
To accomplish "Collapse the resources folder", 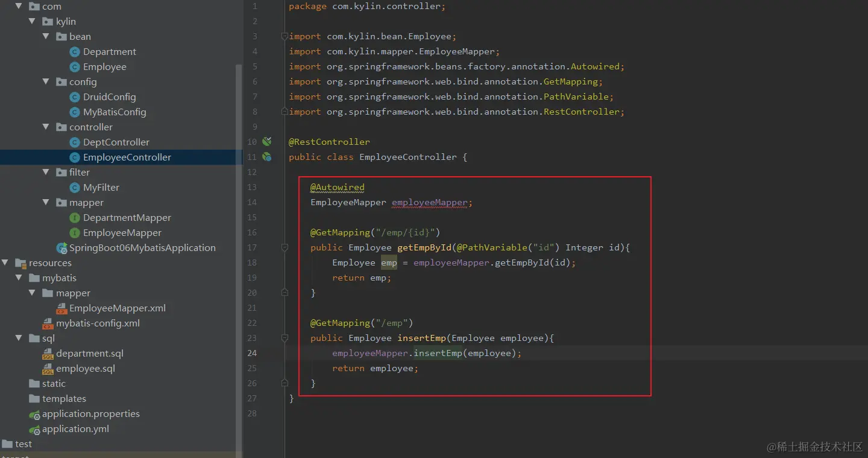I will pyautogui.click(x=5, y=262).
